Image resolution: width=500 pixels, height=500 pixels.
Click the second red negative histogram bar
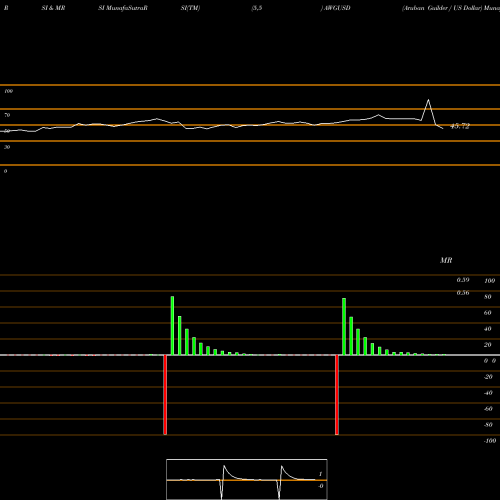(337, 395)
